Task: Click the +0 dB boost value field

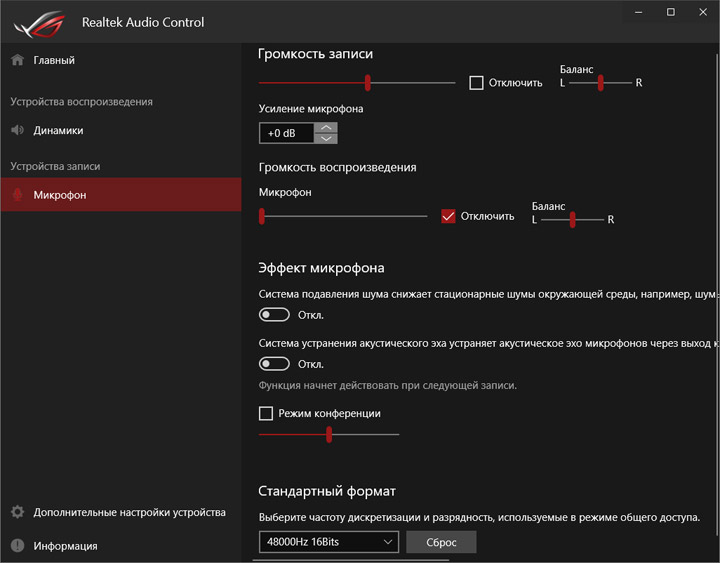Action: (286, 134)
